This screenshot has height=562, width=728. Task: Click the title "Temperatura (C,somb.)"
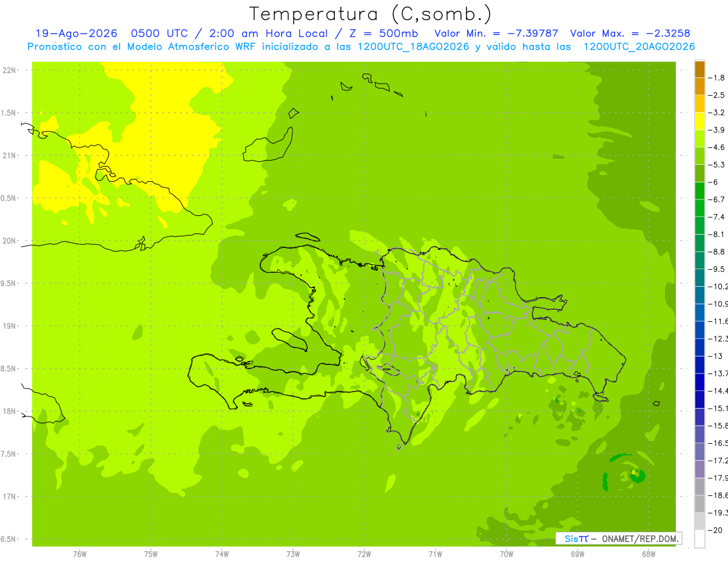[371, 14]
